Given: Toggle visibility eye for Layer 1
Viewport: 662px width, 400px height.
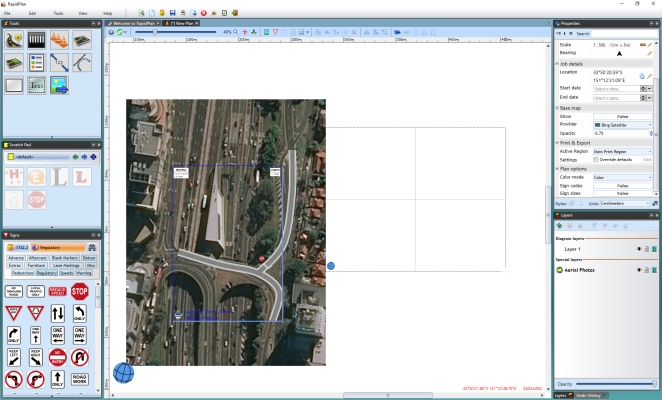Looking at the screenshot, I should tap(639, 249).
